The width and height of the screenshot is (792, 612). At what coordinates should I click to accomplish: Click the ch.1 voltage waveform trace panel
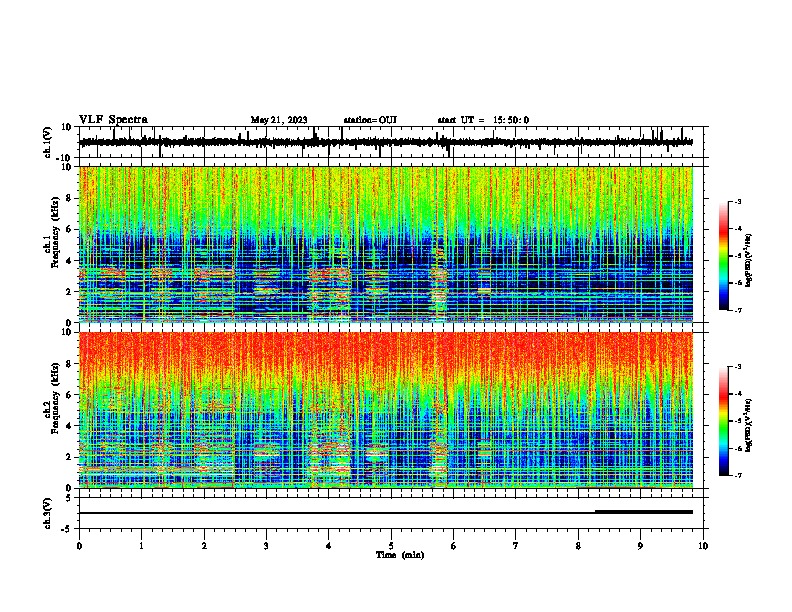[391, 142]
